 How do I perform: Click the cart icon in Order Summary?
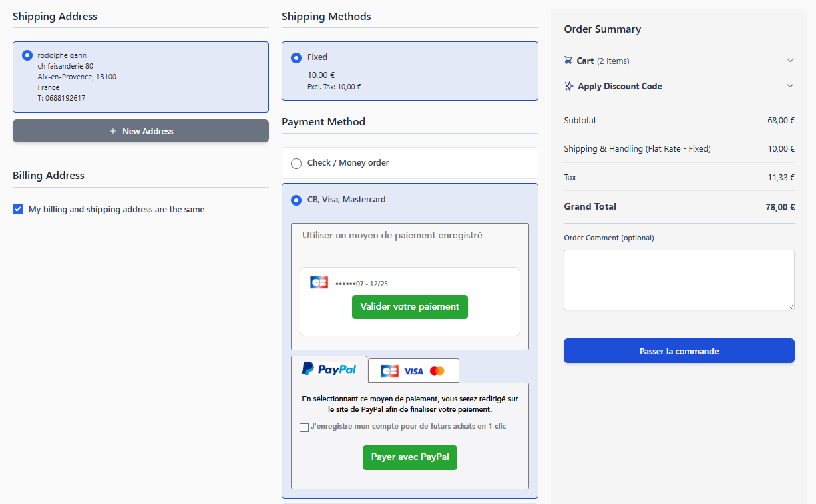tap(568, 61)
